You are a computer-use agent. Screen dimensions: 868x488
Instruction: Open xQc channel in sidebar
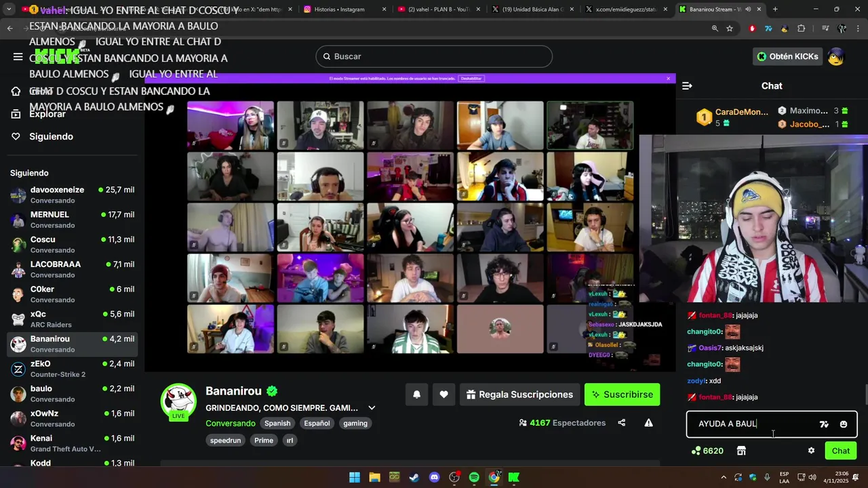pos(73,319)
